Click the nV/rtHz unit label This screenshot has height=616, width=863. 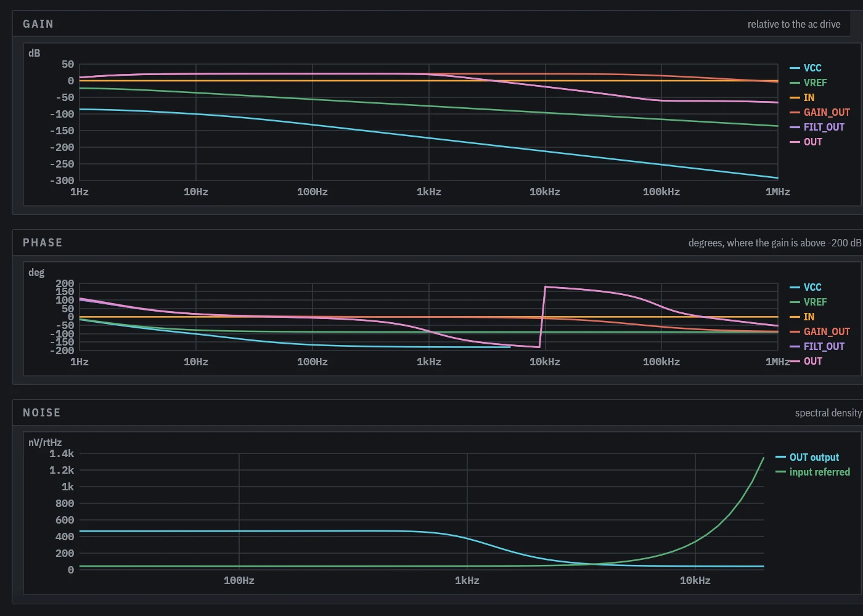[45, 442]
